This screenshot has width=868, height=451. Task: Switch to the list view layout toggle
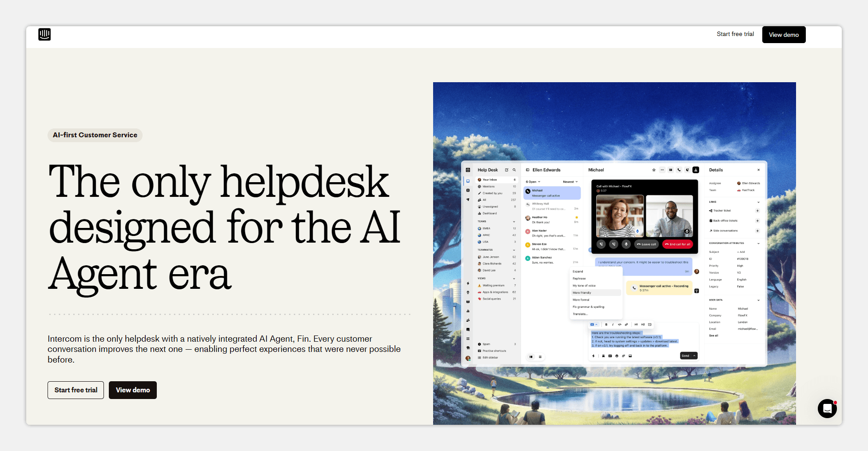(x=540, y=357)
